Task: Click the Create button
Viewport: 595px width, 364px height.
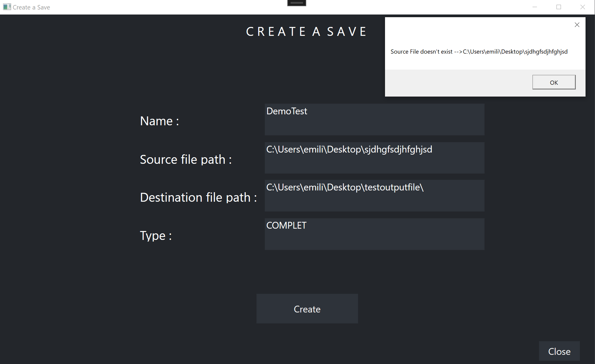Action: (307, 309)
